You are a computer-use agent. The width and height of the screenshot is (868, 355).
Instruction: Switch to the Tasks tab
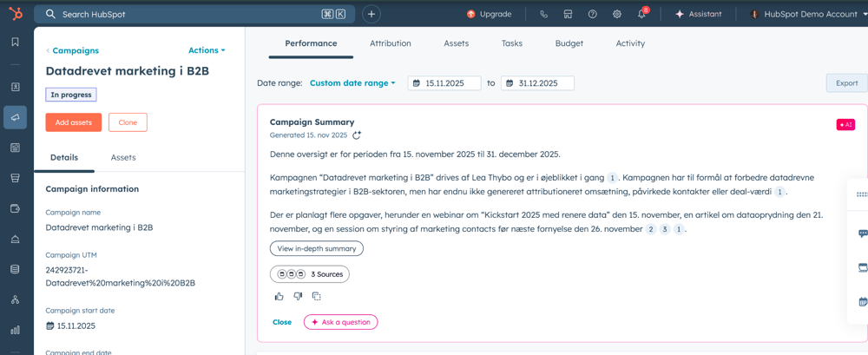coord(512,43)
